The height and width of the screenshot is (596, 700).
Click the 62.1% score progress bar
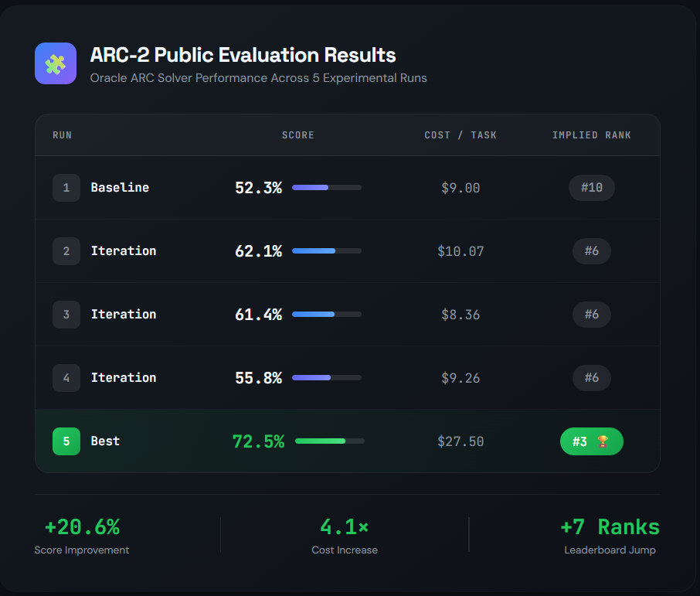click(327, 251)
